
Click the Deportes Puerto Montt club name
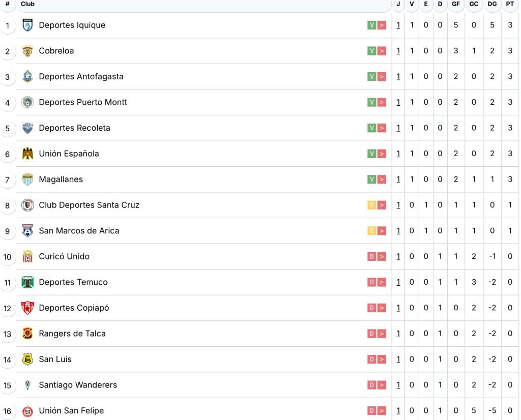click(83, 102)
